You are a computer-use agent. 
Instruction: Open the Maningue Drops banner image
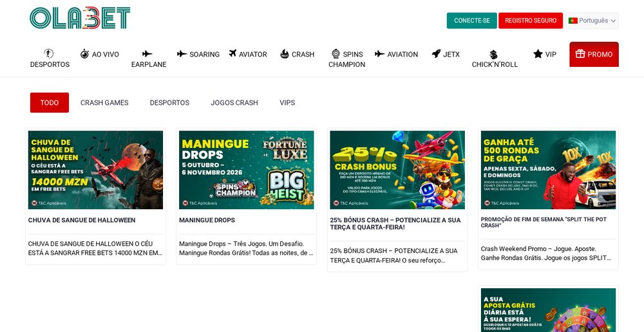[x=247, y=170]
